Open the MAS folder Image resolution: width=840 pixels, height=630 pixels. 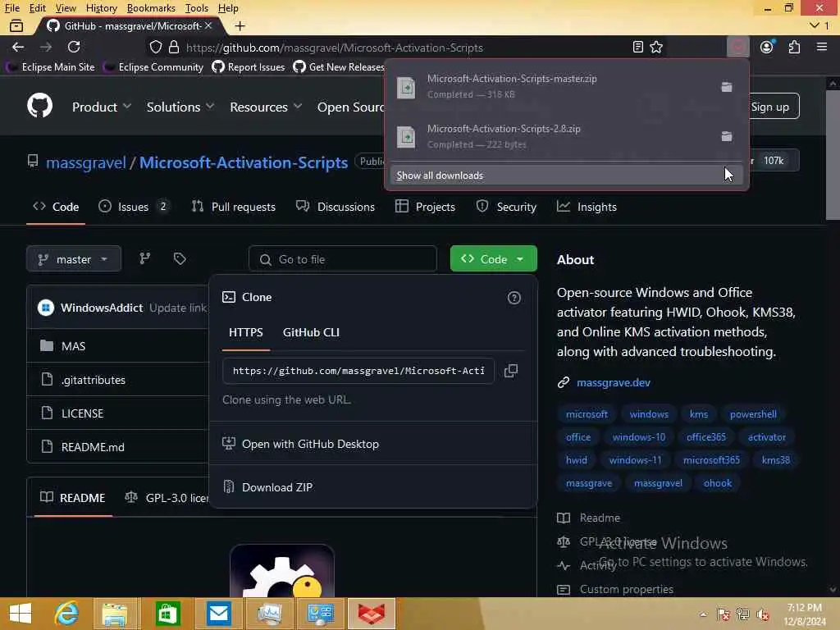[73, 346]
